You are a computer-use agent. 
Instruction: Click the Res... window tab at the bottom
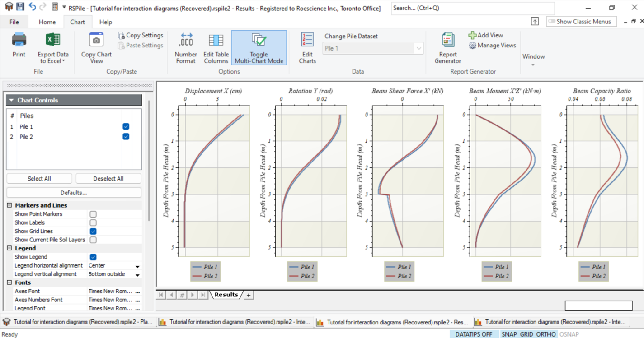(392, 322)
